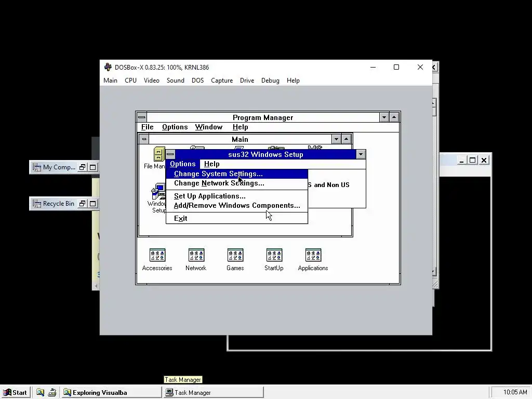Choose Add/Remove Windows Components...
The image size is (532, 399).
coord(237,206)
